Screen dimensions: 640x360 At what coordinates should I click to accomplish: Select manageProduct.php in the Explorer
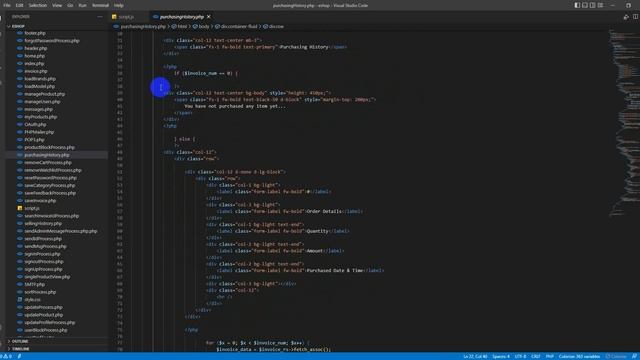tap(44, 94)
